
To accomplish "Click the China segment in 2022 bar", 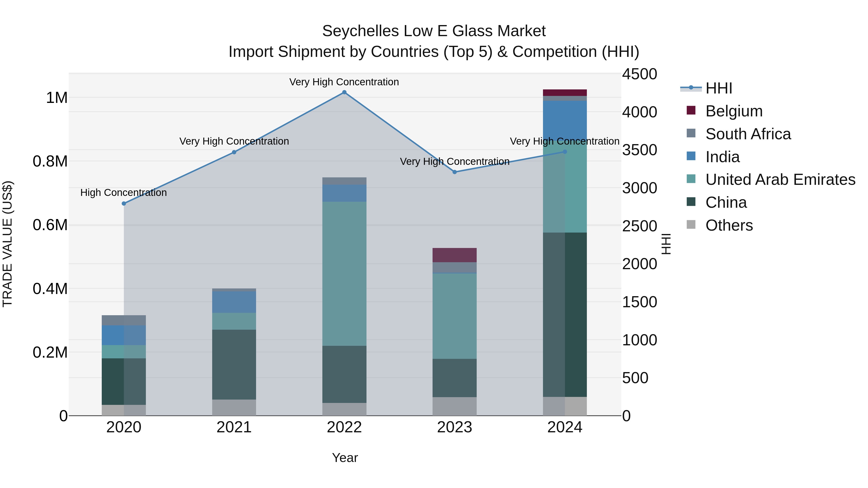I will 344,374.
